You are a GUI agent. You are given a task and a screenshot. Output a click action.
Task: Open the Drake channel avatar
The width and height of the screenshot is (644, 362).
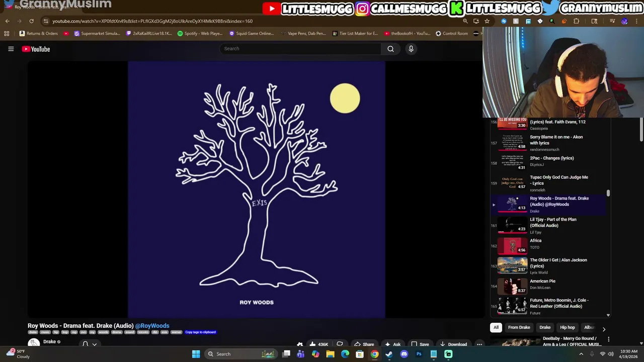[34, 343]
